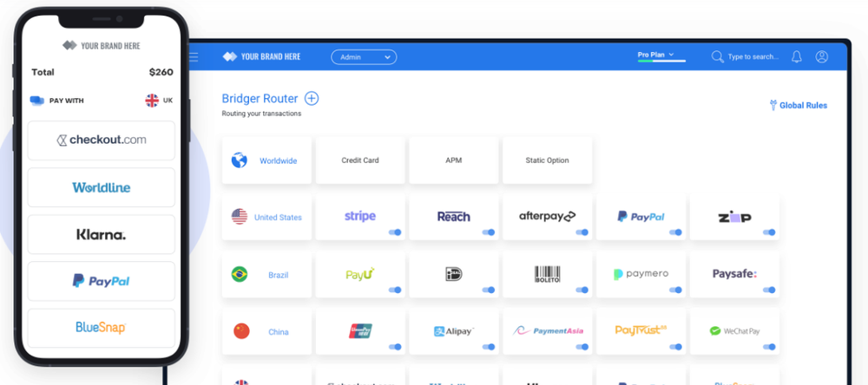This screenshot has width=868, height=385.
Task: Click the Worldwide globe icon
Action: pyautogui.click(x=240, y=160)
